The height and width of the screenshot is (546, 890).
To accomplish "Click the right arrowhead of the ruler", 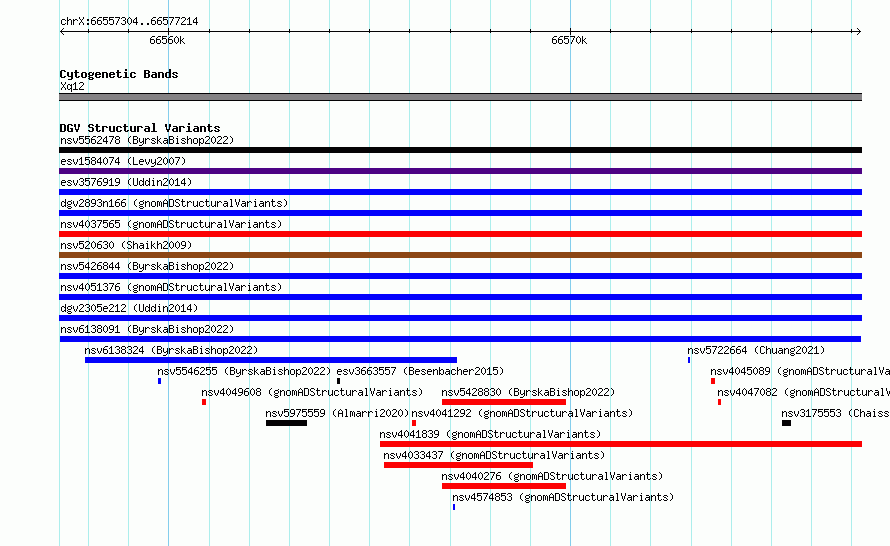I will tap(858, 32).
